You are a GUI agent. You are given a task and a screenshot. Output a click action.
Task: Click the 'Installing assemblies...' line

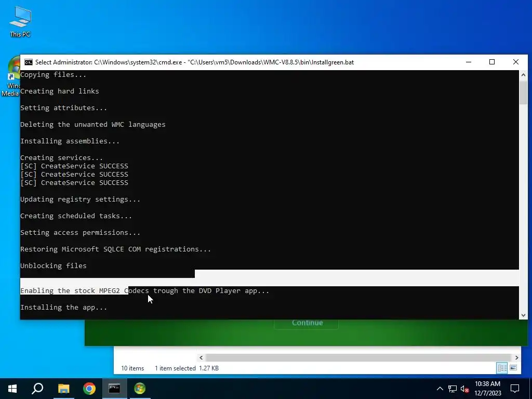[70, 141]
